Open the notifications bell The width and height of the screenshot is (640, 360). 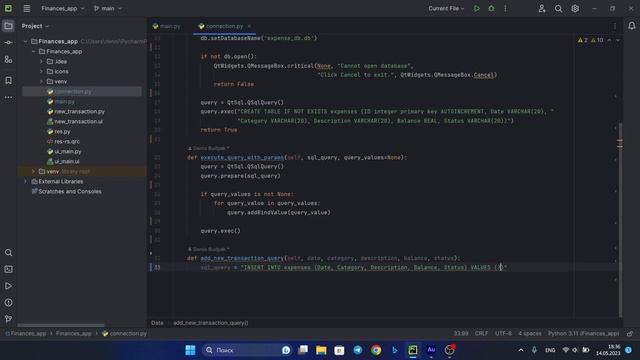coord(631,26)
